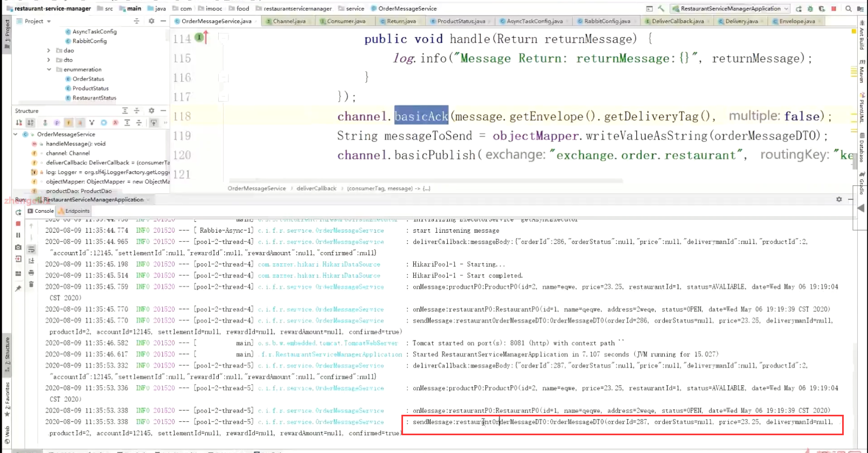Print the console output

(31, 273)
